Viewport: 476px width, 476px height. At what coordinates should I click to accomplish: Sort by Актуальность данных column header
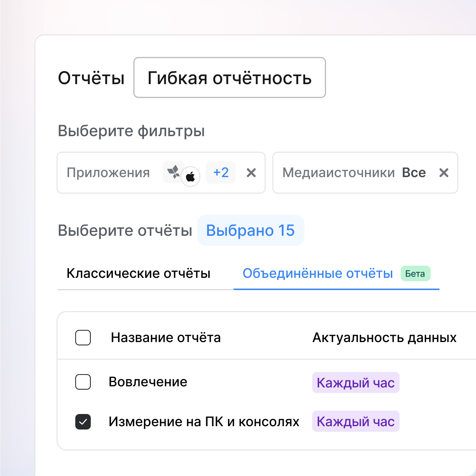(384, 338)
